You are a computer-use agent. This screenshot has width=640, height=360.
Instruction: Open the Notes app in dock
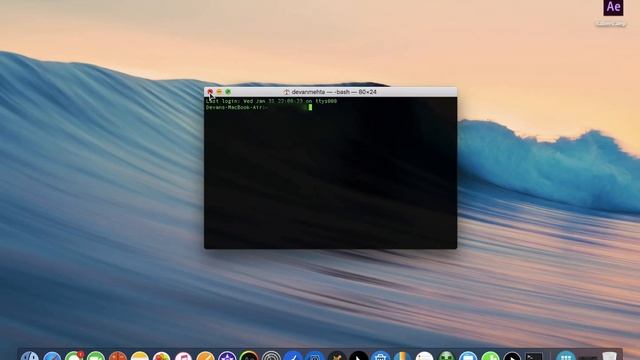[x=140, y=356]
